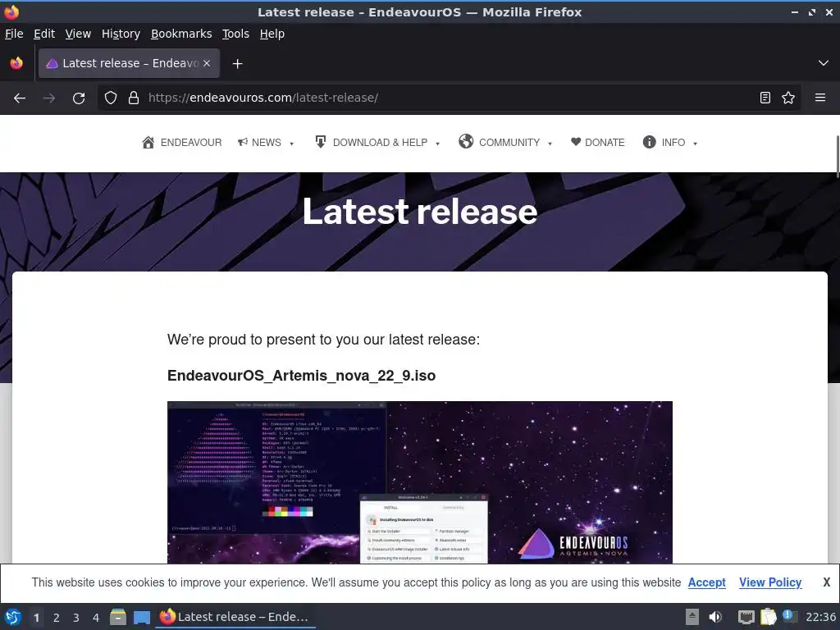The height and width of the screenshot is (630, 840).
Task: Switch to virtual desktop 1
Action: tap(36, 618)
